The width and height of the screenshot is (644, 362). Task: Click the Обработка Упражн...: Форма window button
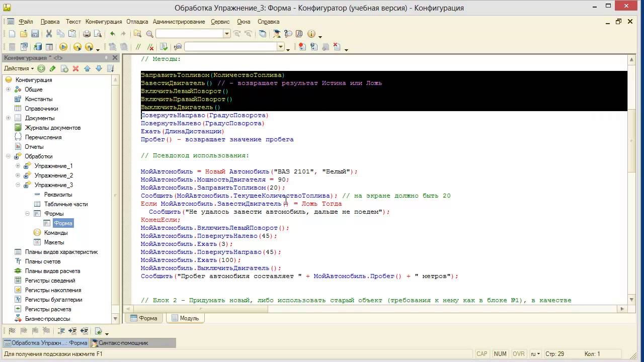[x=46, y=343]
